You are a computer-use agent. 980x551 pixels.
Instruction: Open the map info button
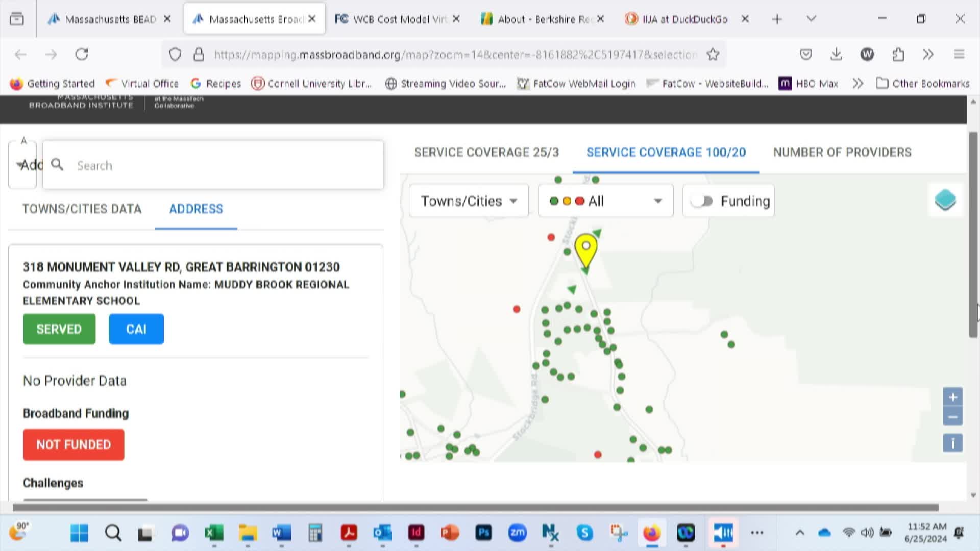(952, 443)
